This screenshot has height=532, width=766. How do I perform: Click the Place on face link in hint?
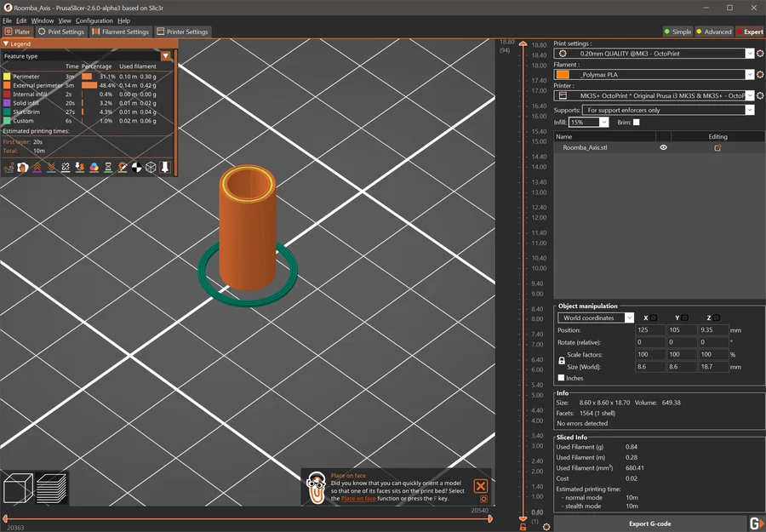[358, 498]
